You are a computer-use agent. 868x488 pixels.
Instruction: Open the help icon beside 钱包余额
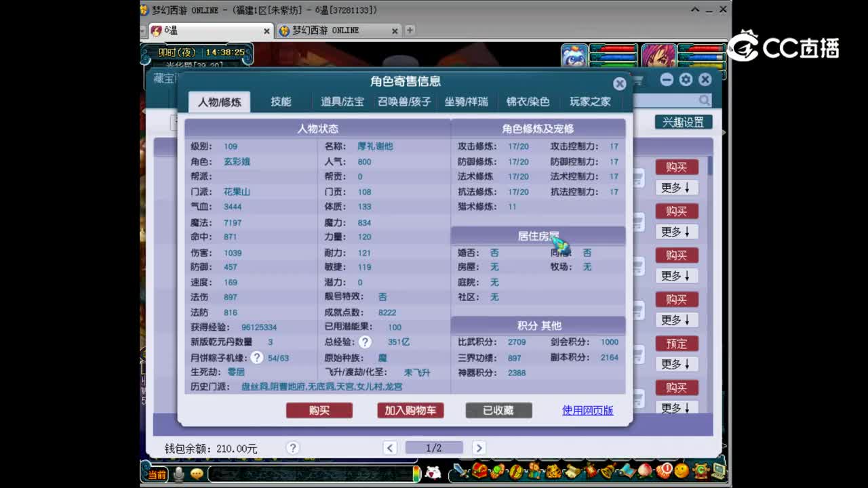pyautogui.click(x=292, y=448)
